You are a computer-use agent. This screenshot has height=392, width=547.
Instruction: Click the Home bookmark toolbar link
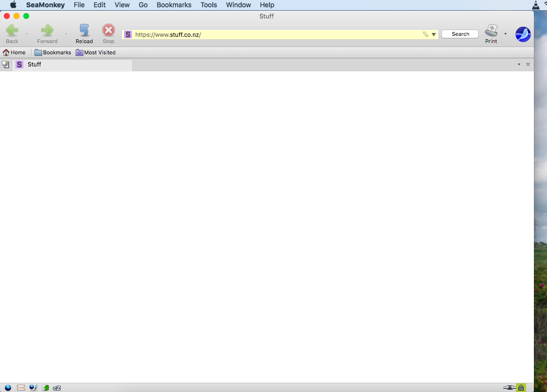pos(14,52)
